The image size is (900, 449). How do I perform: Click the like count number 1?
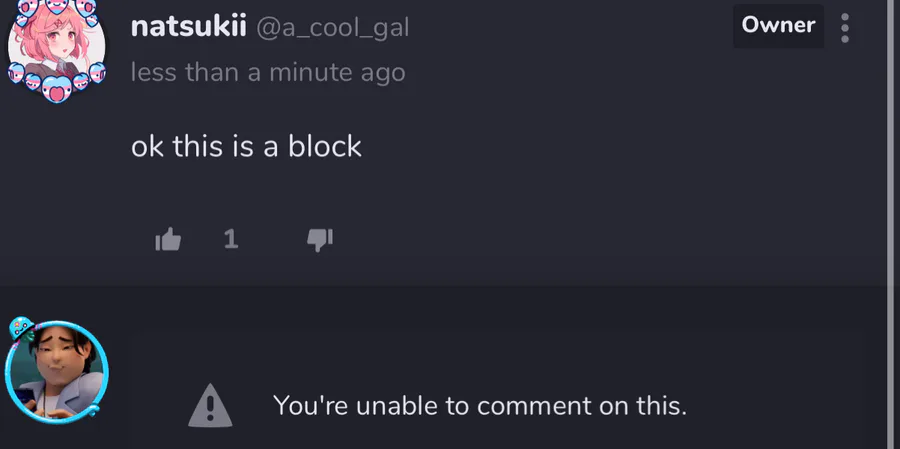(x=231, y=239)
